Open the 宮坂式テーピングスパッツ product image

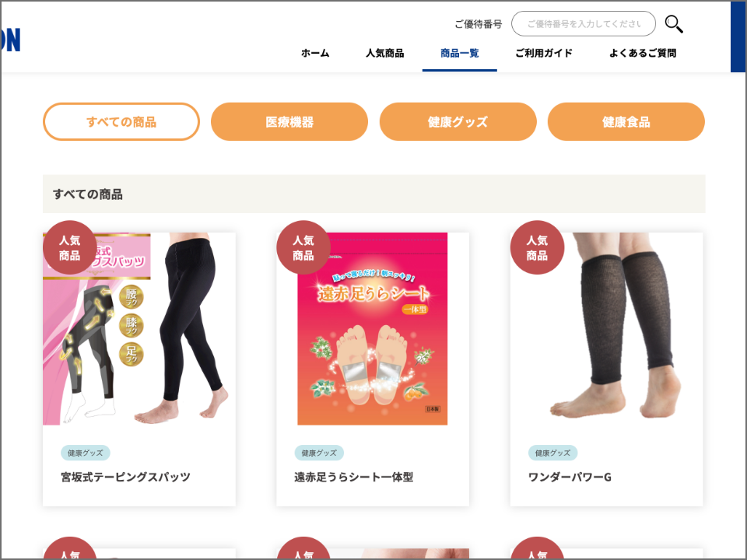(x=139, y=328)
